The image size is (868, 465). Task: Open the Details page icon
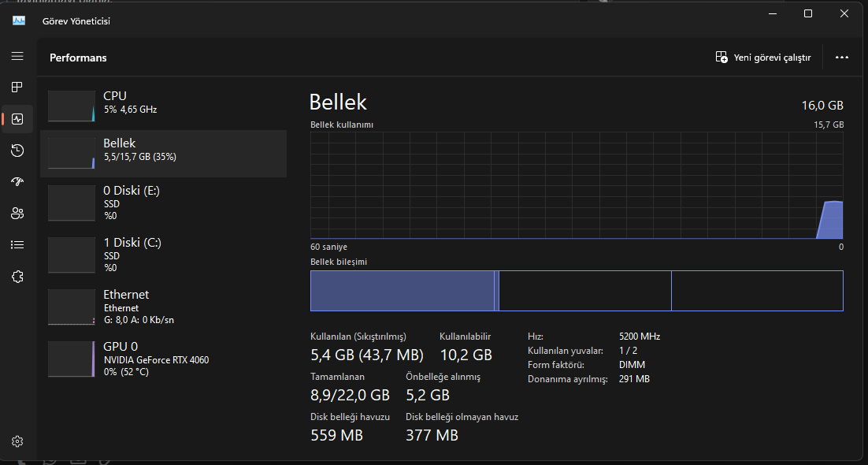click(17, 245)
